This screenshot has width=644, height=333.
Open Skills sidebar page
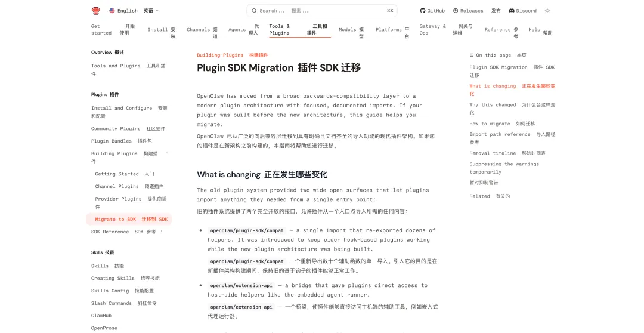(107, 266)
